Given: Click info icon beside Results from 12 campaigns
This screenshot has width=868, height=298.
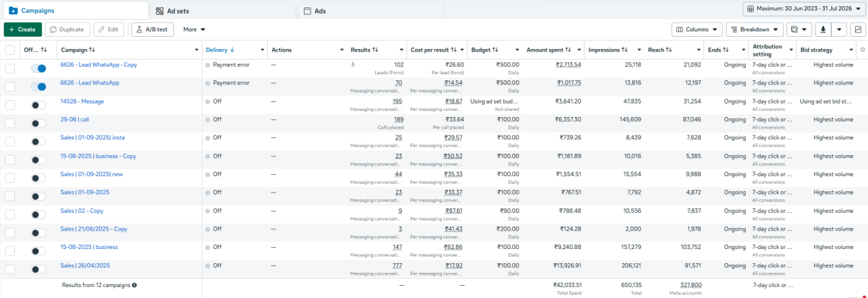Looking at the screenshot, I should [x=134, y=285].
